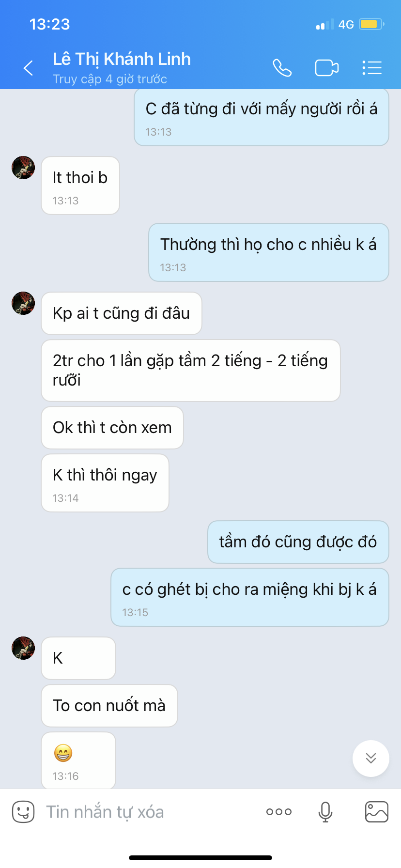Tap the back arrow in the header
The width and height of the screenshot is (401, 868).
coord(29,68)
